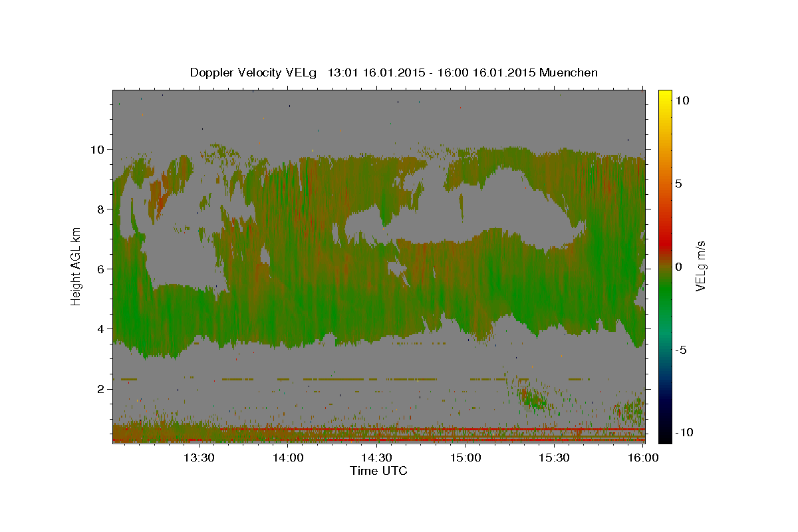Click the 14:00 time tick label
This screenshot has height=532, width=798.
point(288,458)
